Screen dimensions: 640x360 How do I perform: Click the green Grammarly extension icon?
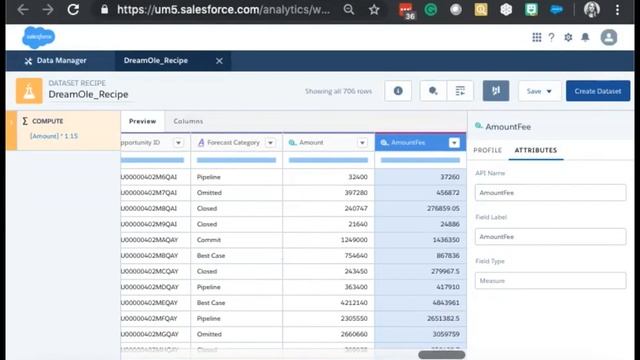(431, 9)
